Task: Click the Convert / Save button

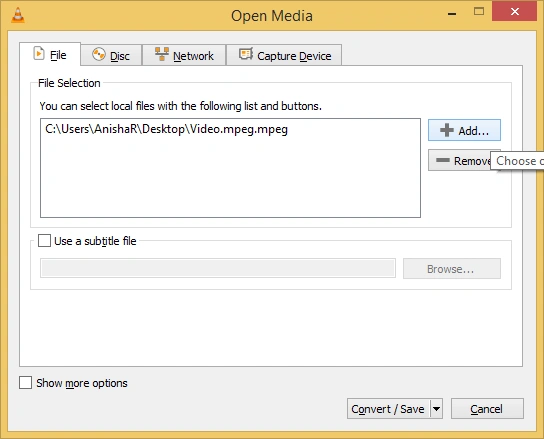Action: [389, 409]
